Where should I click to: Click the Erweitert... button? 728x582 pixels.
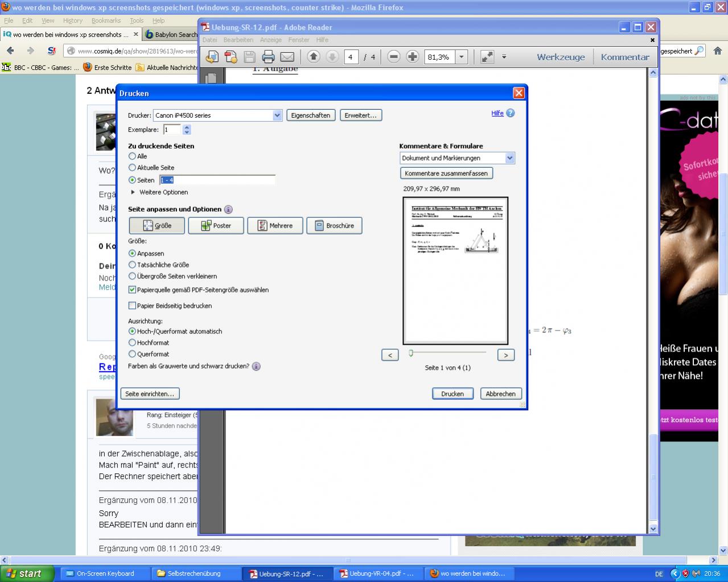(361, 115)
